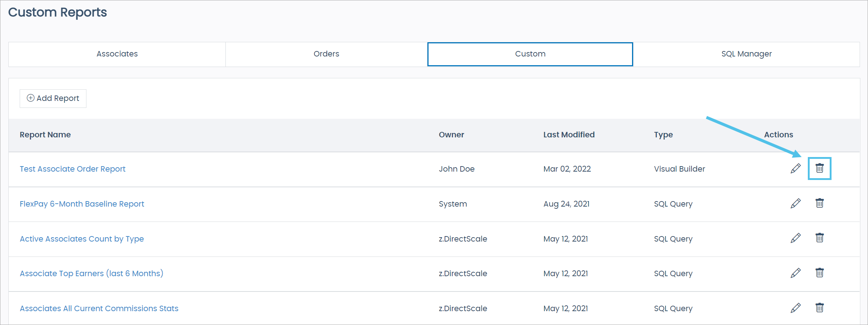Image resolution: width=868 pixels, height=325 pixels.
Task: Click the date Aug 24, 2021
Action: pyautogui.click(x=566, y=204)
